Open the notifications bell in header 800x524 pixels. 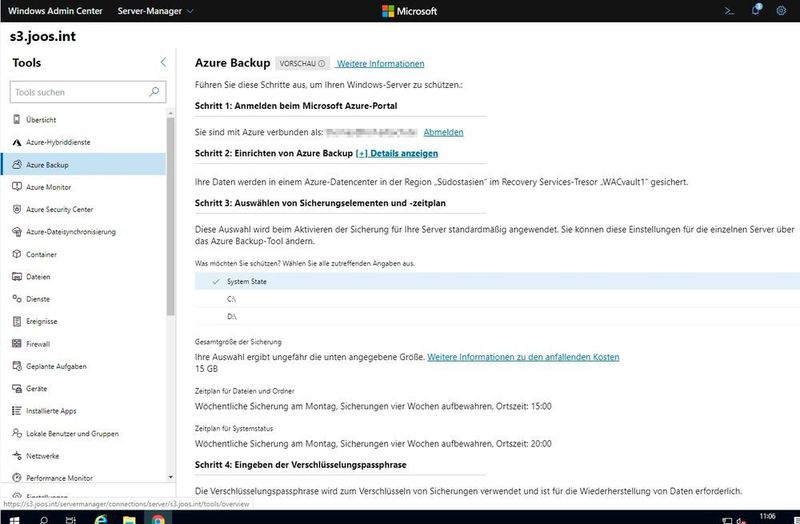[756, 10]
